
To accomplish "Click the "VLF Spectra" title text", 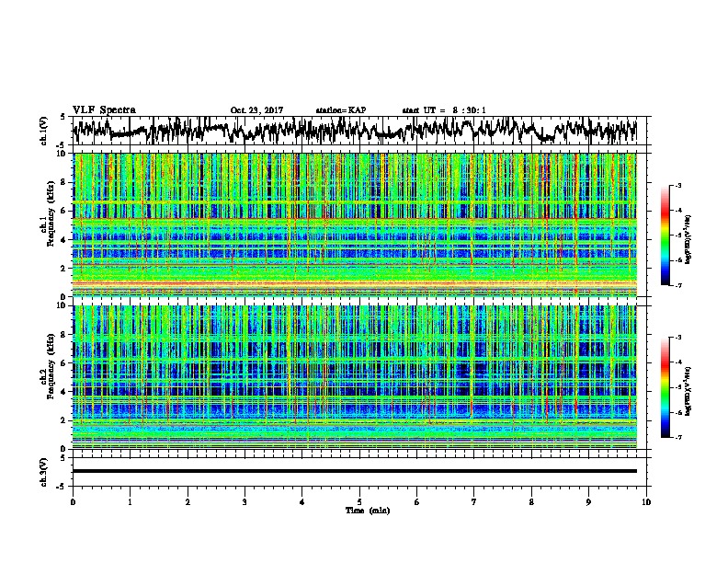I will tap(104, 110).
